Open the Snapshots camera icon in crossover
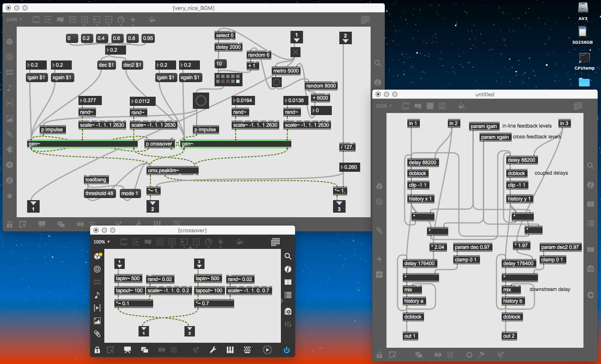Viewport: 601px width, 364px height. 288,311
